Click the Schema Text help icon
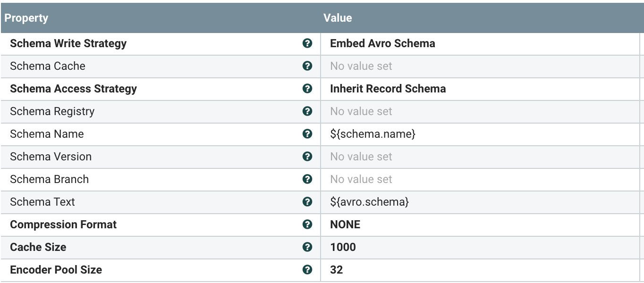The width and height of the screenshot is (644, 283). tap(307, 202)
